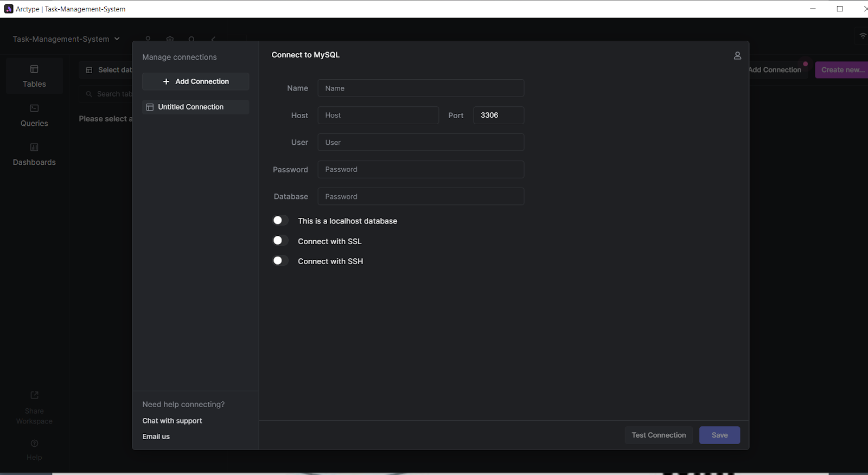Screen dimensions: 868x475
Task: Minimize the Arctype window
Action: point(813,9)
